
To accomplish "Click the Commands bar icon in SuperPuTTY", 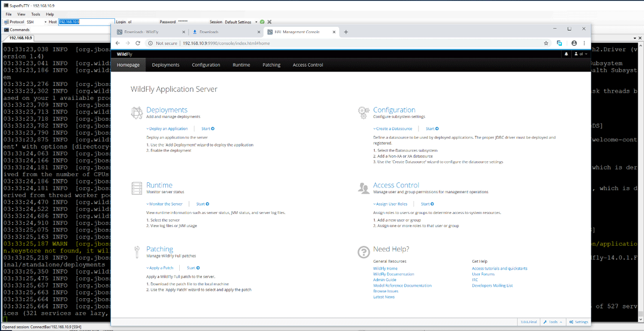I will (6, 30).
